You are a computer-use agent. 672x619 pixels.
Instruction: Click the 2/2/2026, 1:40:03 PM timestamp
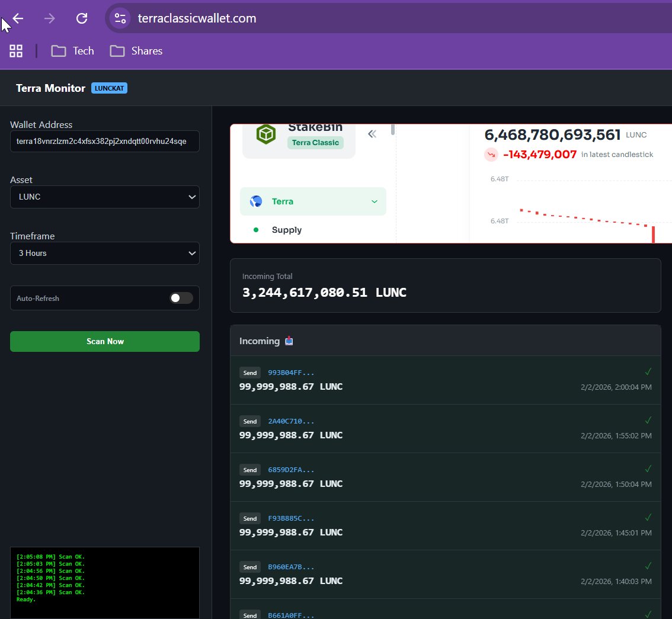(x=616, y=582)
